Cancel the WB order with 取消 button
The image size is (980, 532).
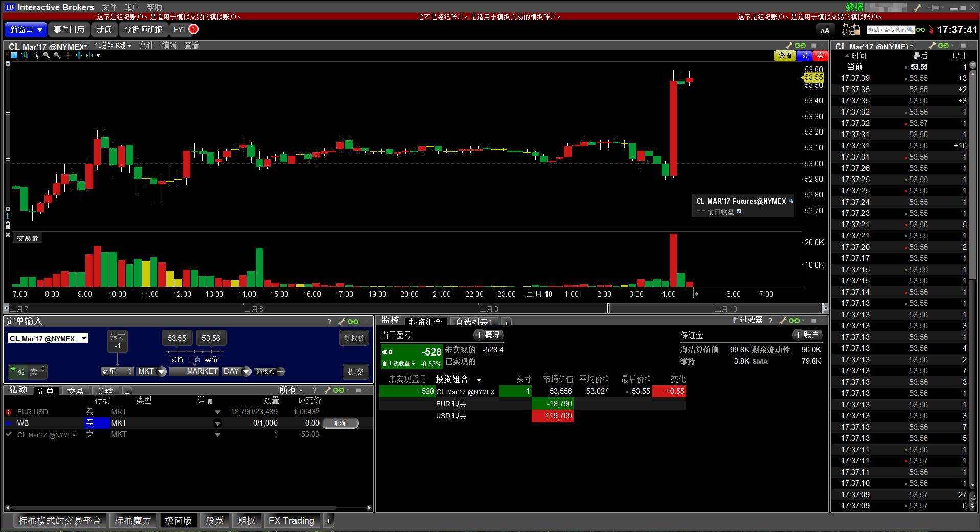[x=340, y=423]
